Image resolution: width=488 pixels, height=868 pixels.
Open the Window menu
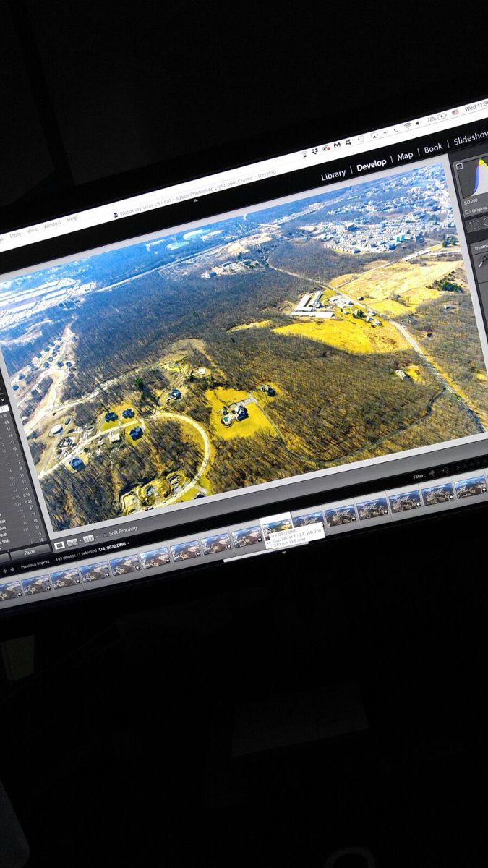[53, 225]
